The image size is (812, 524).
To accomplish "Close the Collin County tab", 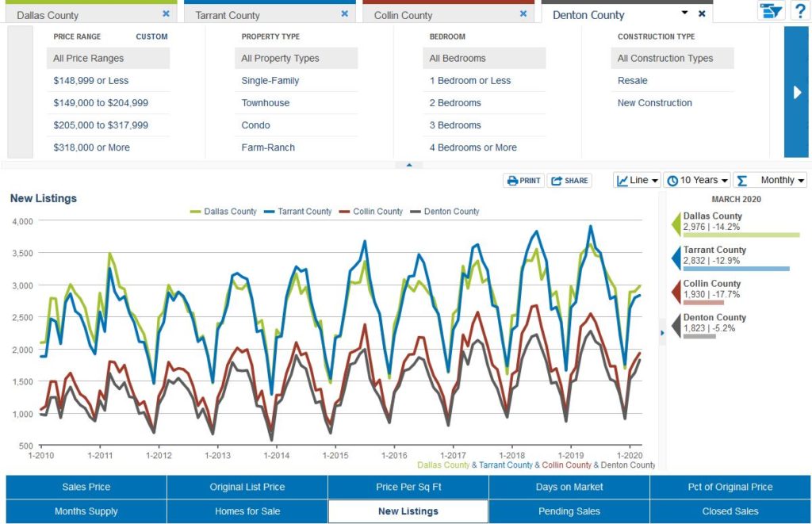I will click(x=523, y=14).
